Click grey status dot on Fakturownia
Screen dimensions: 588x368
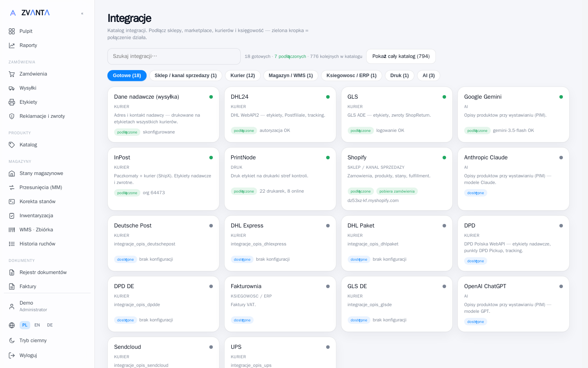click(x=328, y=286)
